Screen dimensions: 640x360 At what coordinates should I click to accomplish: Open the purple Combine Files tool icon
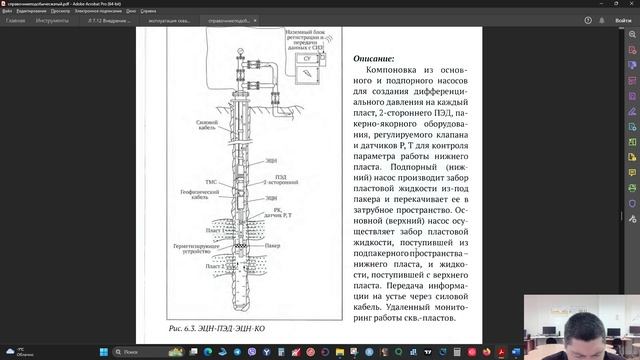pyautogui.click(x=632, y=65)
